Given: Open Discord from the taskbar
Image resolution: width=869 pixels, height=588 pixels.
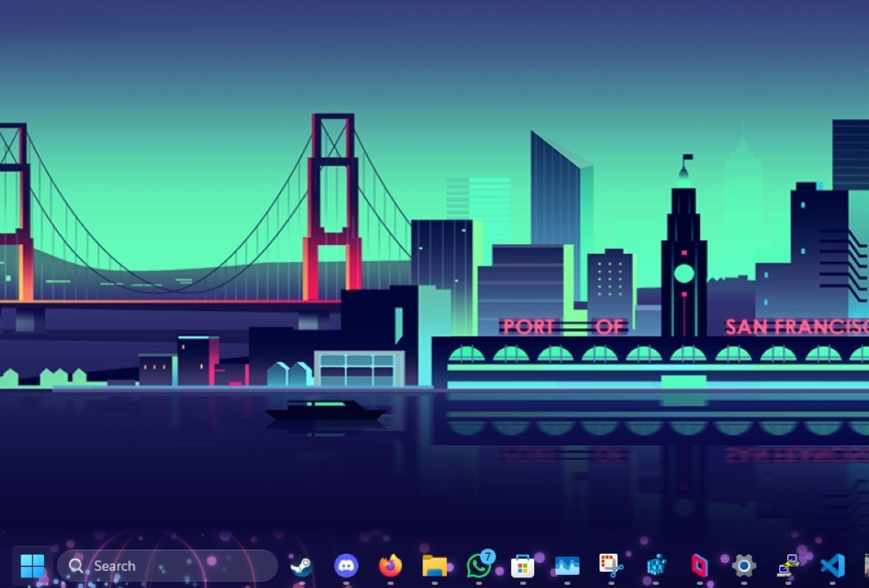Looking at the screenshot, I should (345, 566).
